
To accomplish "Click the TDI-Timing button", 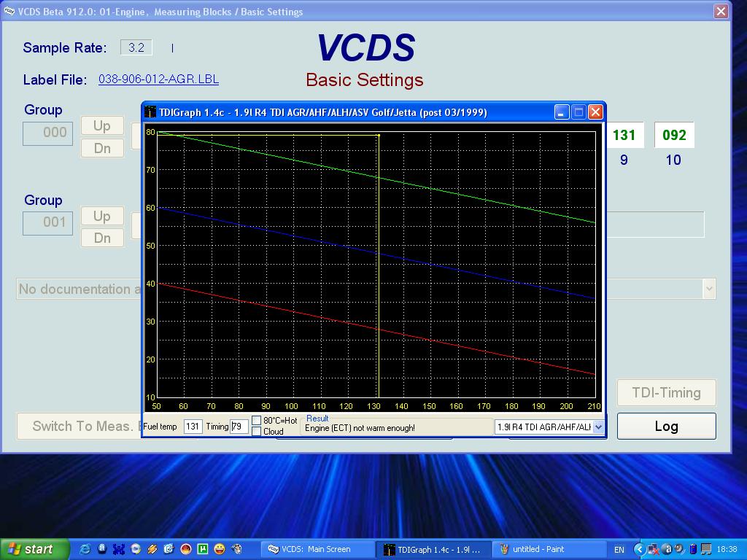I will (x=667, y=393).
